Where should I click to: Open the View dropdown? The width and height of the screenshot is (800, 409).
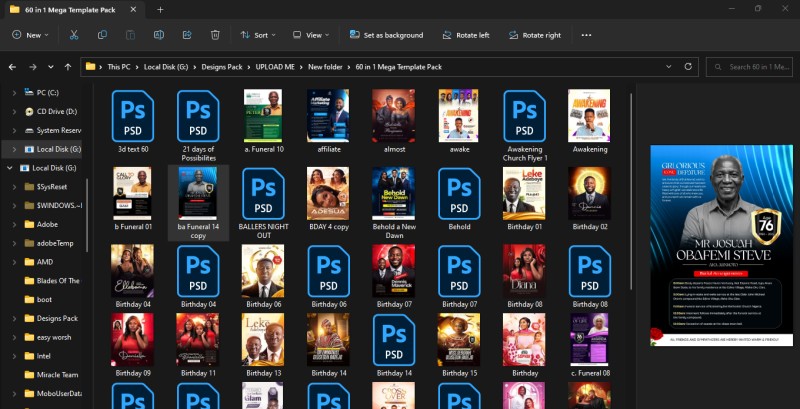pos(311,35)
